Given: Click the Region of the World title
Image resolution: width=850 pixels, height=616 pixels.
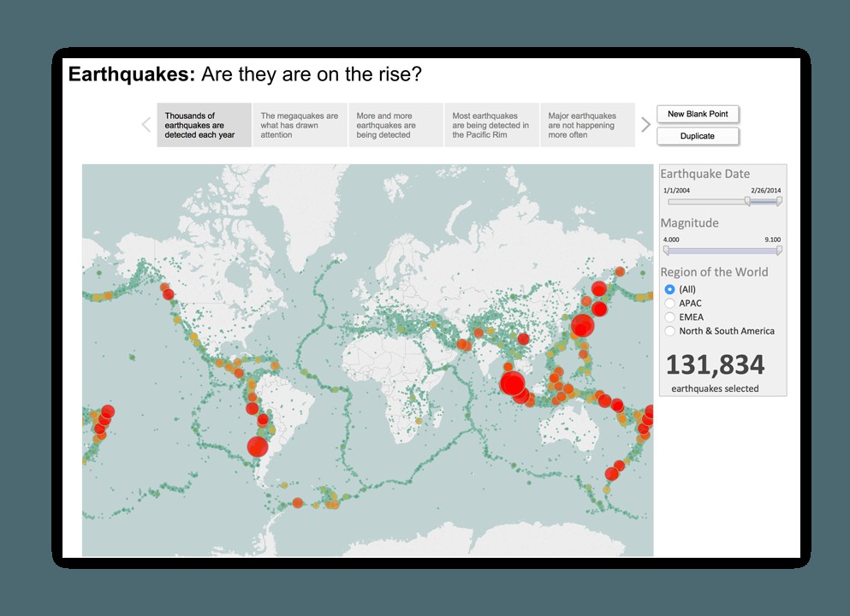Looking at the screenshot, I should pyautogui.click(x=714, y=272).
